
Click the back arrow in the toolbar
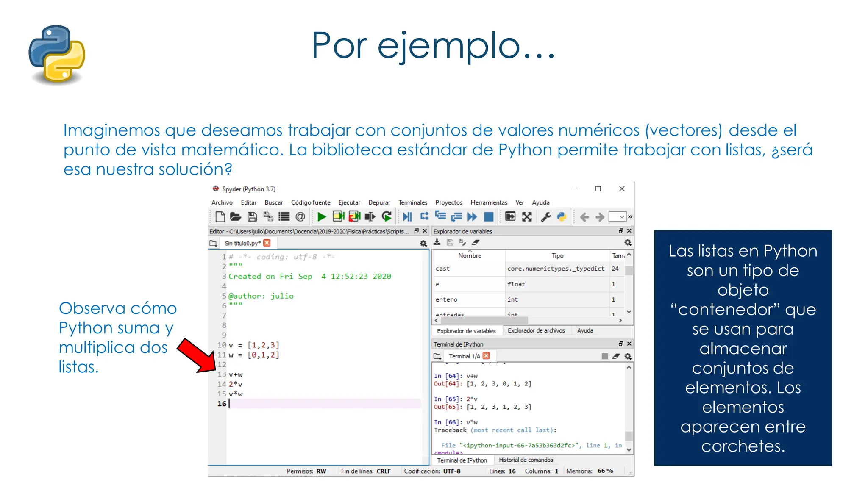click(584, 217)
